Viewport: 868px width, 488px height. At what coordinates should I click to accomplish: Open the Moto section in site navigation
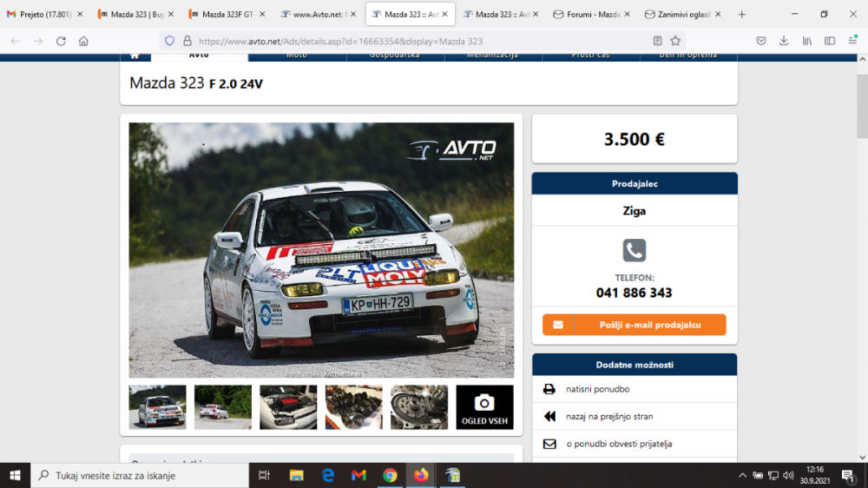tap(297, 55)
